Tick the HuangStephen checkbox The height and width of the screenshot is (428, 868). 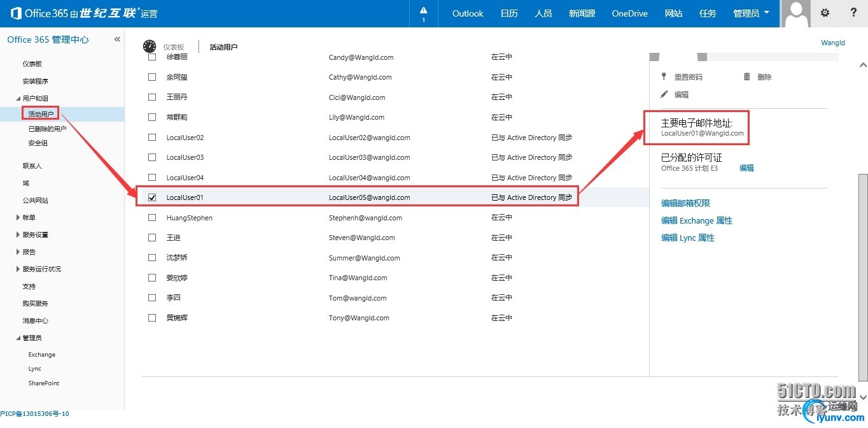[x=152, y=218]
